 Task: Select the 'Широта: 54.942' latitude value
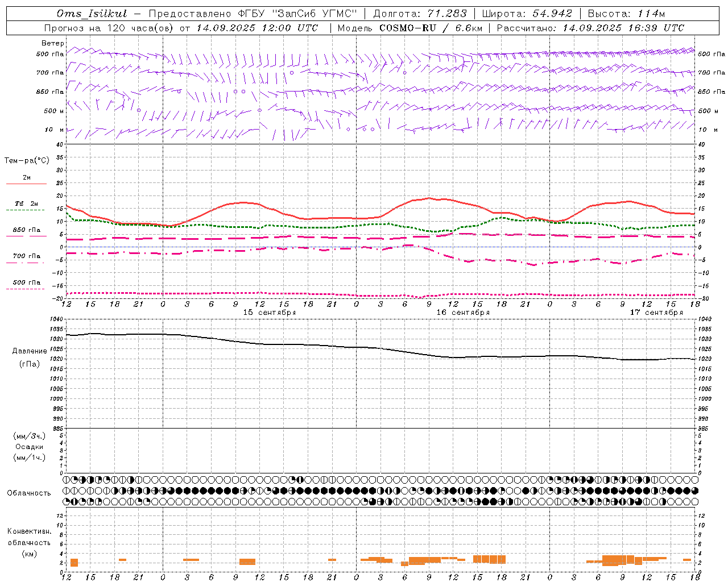point(527,14)
